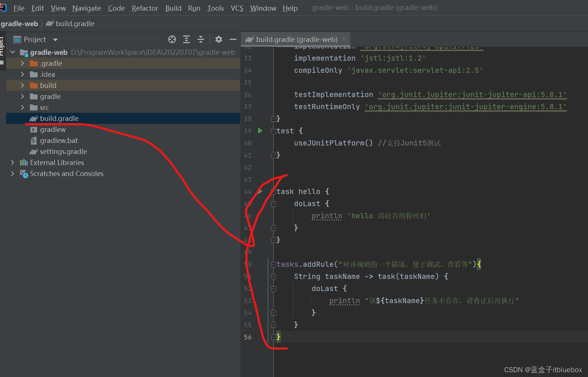Click the gradlew script file icon
The width and height of the screenshot is (588, 377).
pyautogui.click(x=34, y=130)
